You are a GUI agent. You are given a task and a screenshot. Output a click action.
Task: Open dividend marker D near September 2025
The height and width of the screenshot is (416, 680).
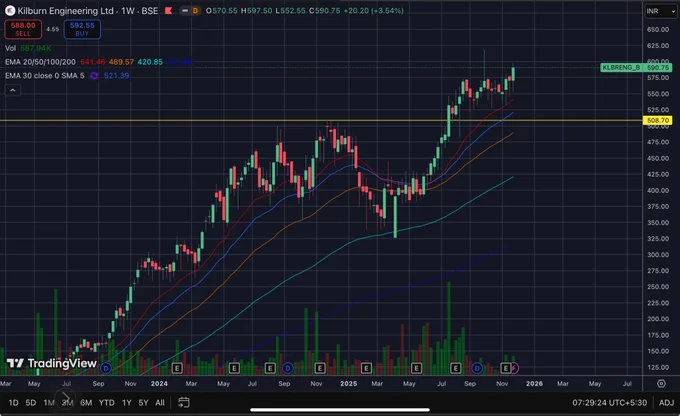pyautogui.click(x=477, y=368)
